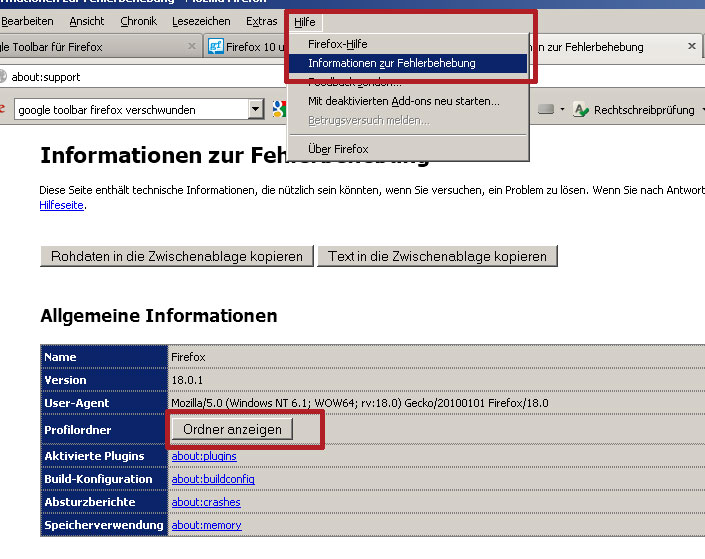Click the page icon in address bar
The width and height of the screenshot is (705, 559).
pyautogui.click(x=3, y=77)
